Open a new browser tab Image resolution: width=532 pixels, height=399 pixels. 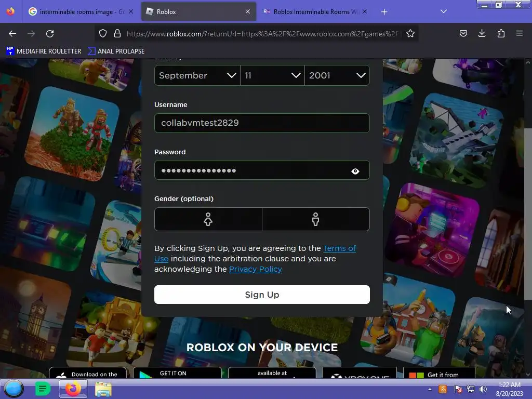(384, 12)
